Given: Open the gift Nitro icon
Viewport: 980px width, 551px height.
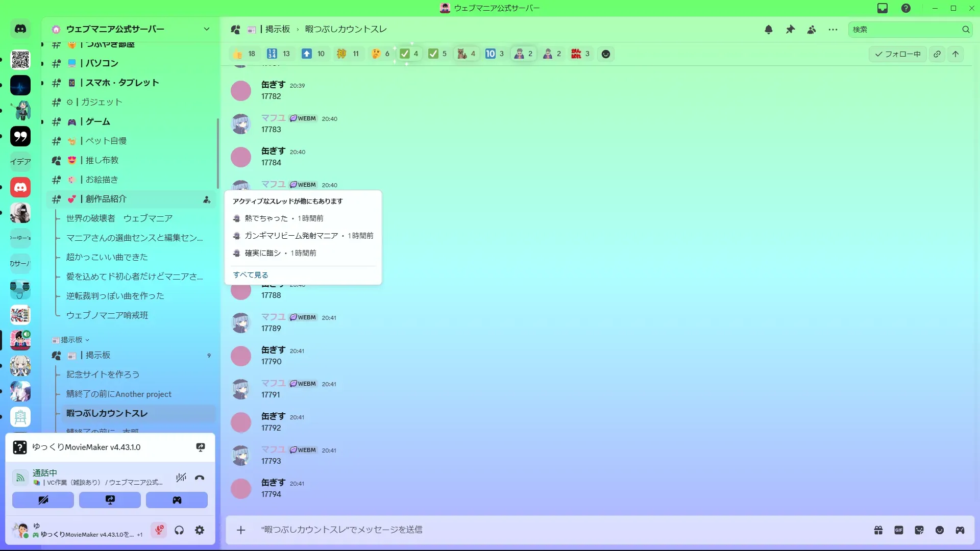Looking at the screenshot, I should click(878, 530).
